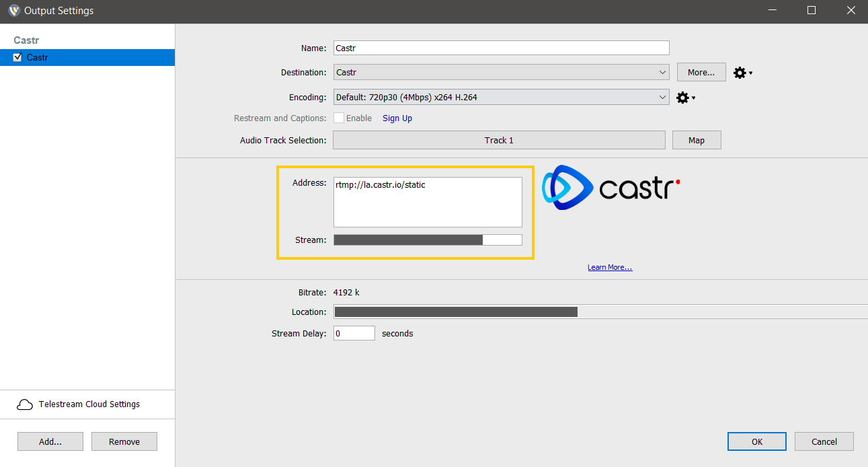The height and width of the screenshot is (467, 868).
Task: Click the Remove output button
Action: [124, 441]
